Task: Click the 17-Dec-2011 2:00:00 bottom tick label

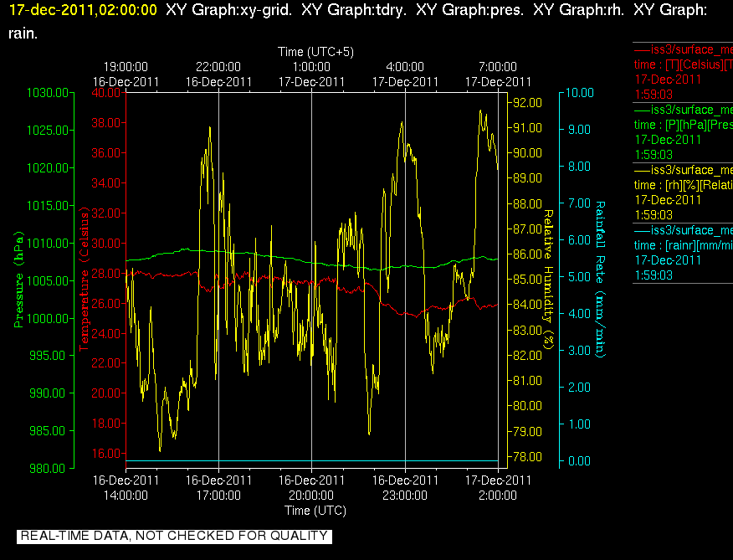Action: (498, 487)
